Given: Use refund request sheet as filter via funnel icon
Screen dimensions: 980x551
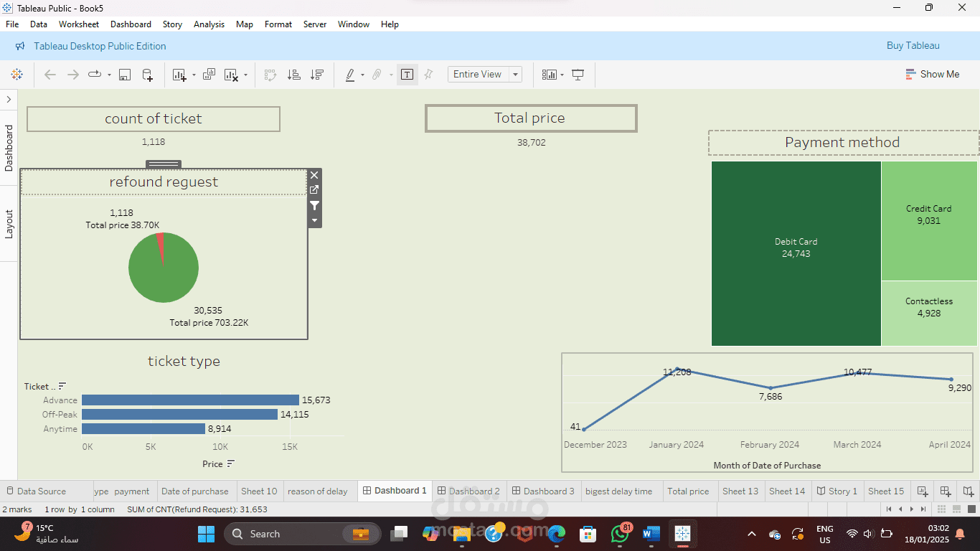Looking at the screenshot, I should pos(314,206).
